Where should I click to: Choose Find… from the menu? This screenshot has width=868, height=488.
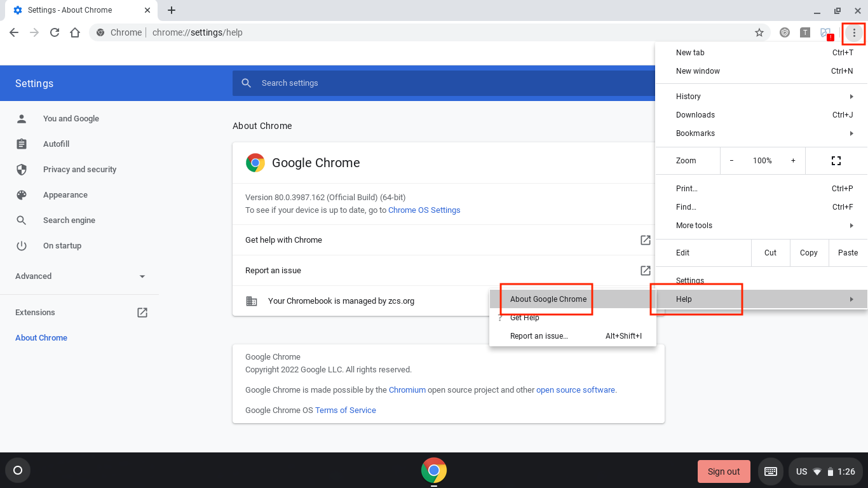761,207
